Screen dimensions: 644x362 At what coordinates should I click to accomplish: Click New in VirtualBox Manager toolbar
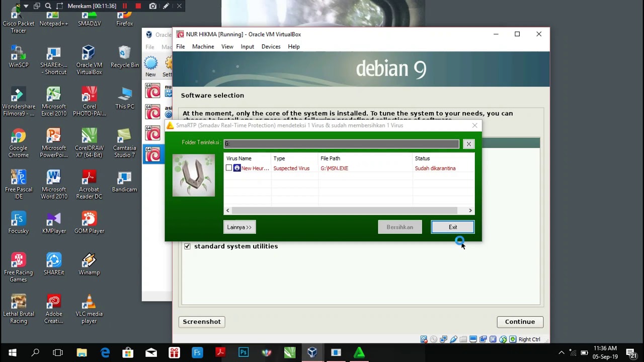150,66
